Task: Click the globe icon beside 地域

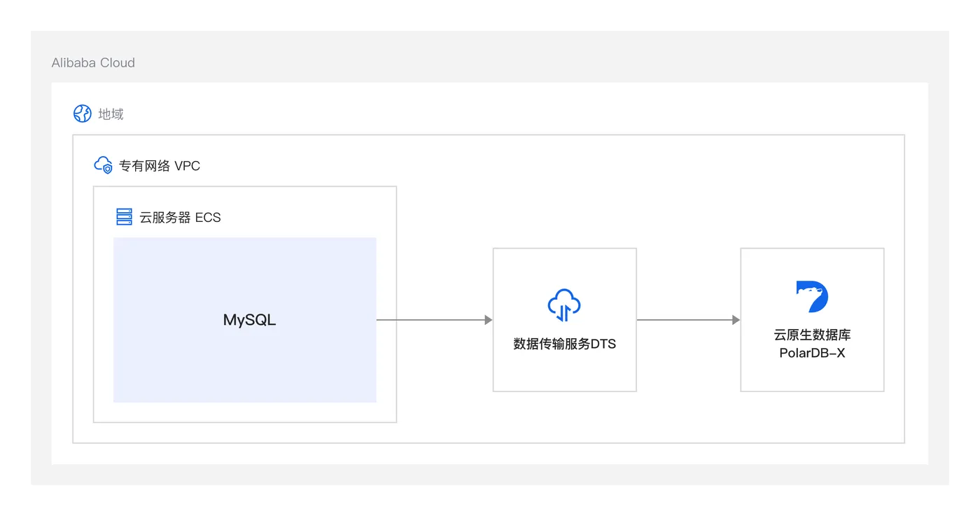Action: point(83,114)
